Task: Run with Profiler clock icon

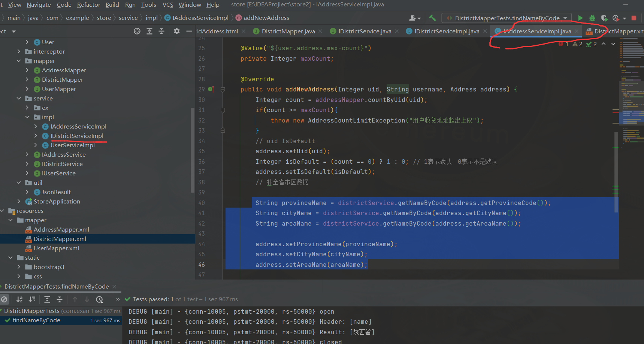Action: (616, 18)
